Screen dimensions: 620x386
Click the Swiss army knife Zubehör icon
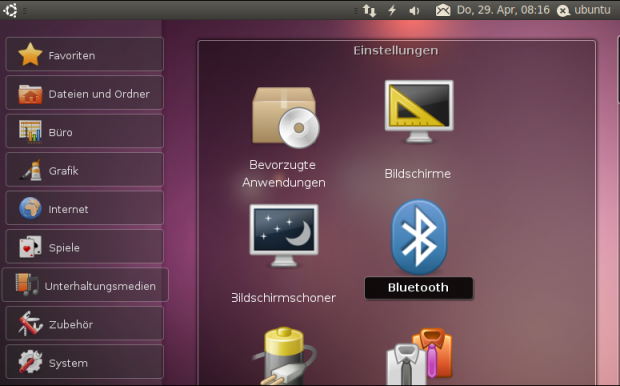30,324
